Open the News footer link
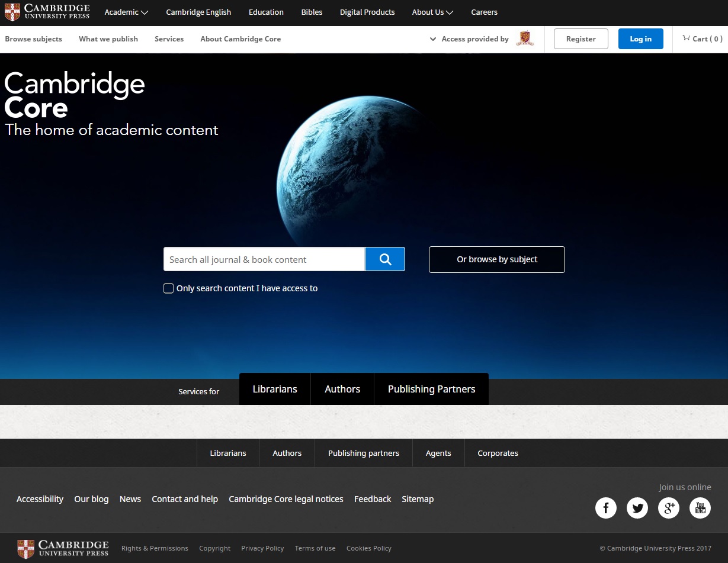 pyautogui.click(x=130, y=499)
